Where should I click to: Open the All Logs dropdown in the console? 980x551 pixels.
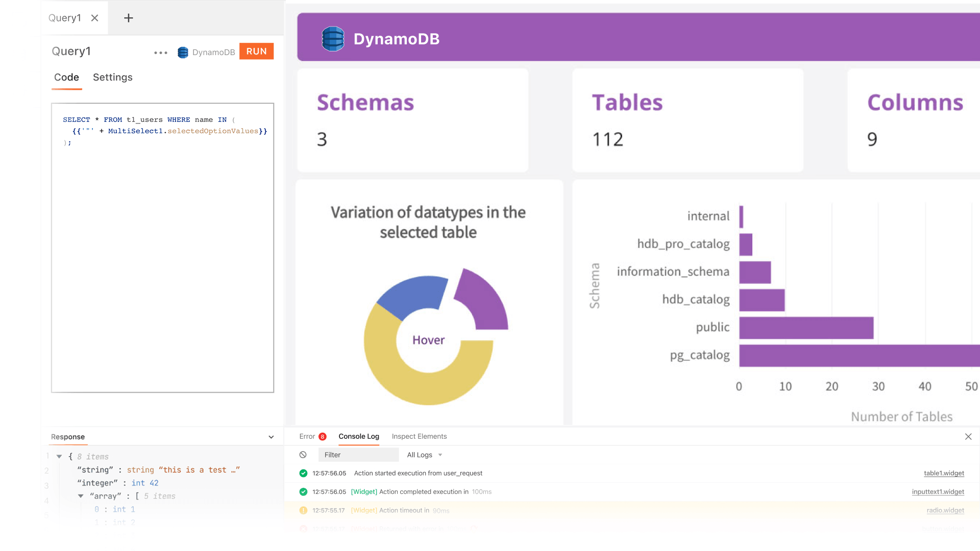(x=424, y=455)
